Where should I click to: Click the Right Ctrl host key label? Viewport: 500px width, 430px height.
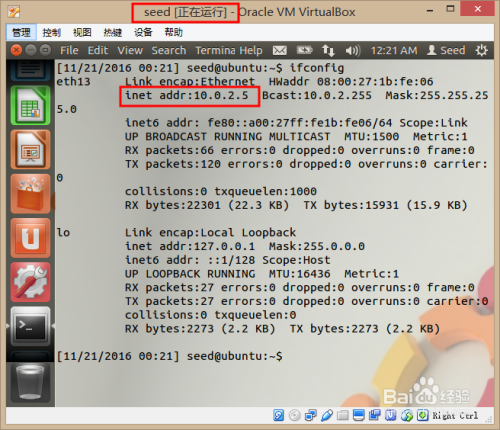[455, 416]
